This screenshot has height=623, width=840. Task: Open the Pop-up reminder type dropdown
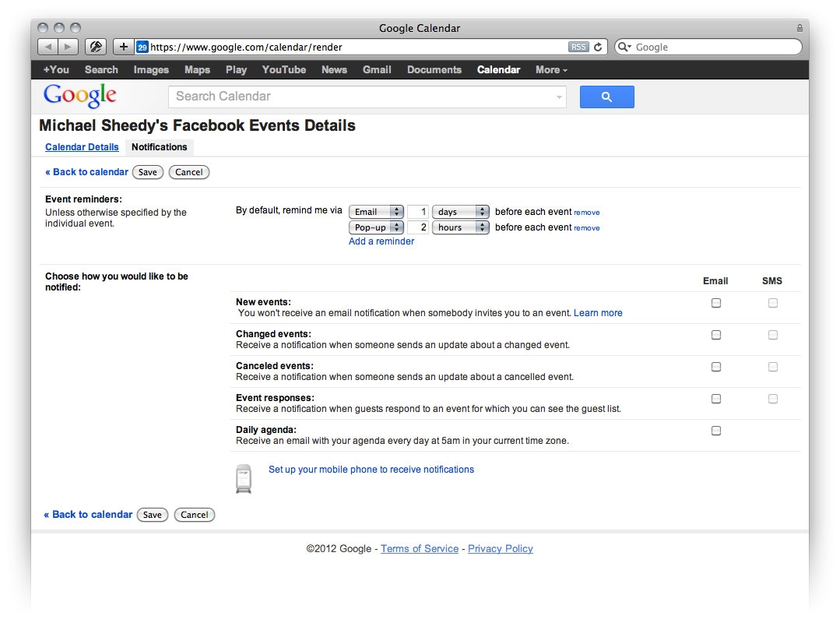376,227
